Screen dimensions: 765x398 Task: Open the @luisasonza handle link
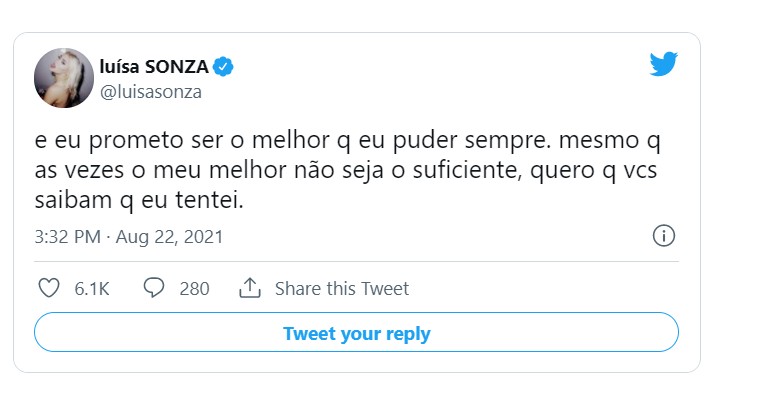pos(151,92)
